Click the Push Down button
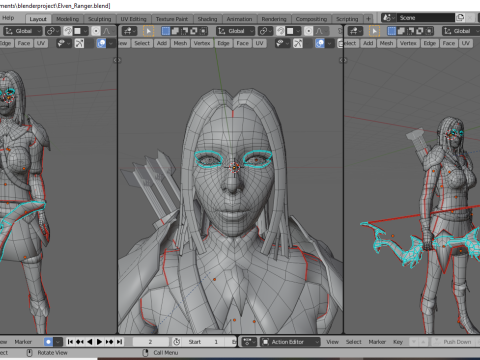This screenshot has height=360, width=480. click(454, 342)
